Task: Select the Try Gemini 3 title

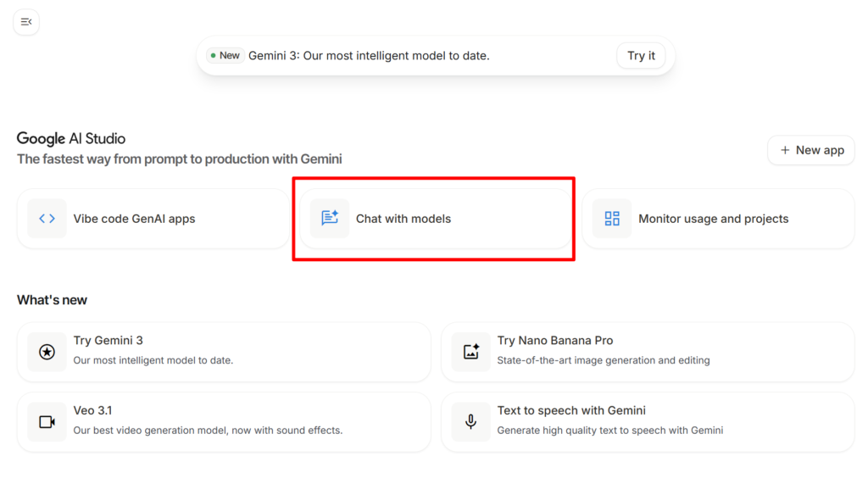Action: pyautogui.click(x=108, y=341)
